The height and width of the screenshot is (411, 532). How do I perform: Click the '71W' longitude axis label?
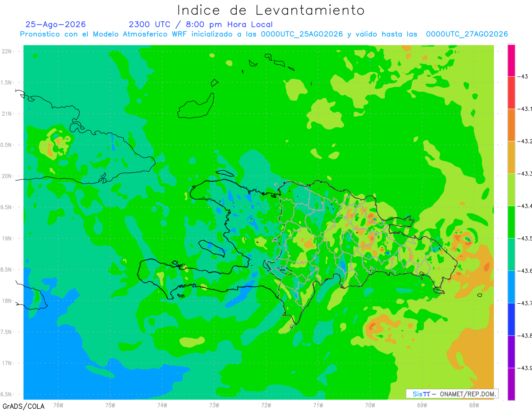pyautogui.click(x=318, y=405)
